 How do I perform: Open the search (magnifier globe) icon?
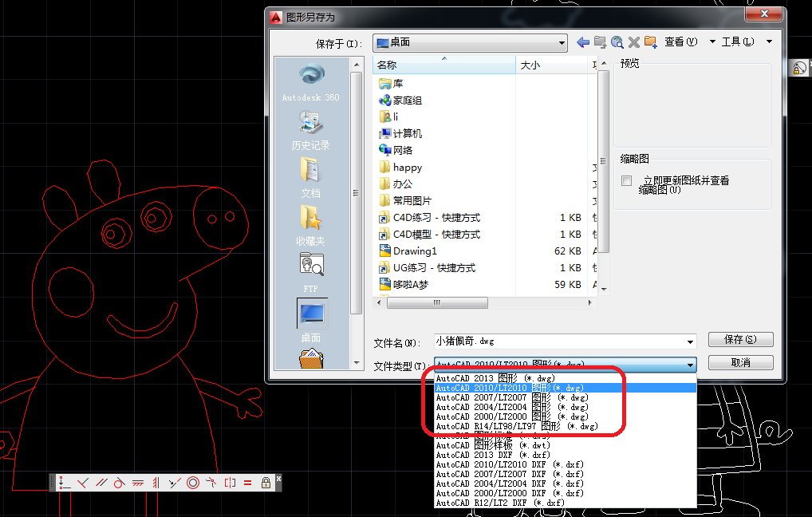[x=618, y=41]
